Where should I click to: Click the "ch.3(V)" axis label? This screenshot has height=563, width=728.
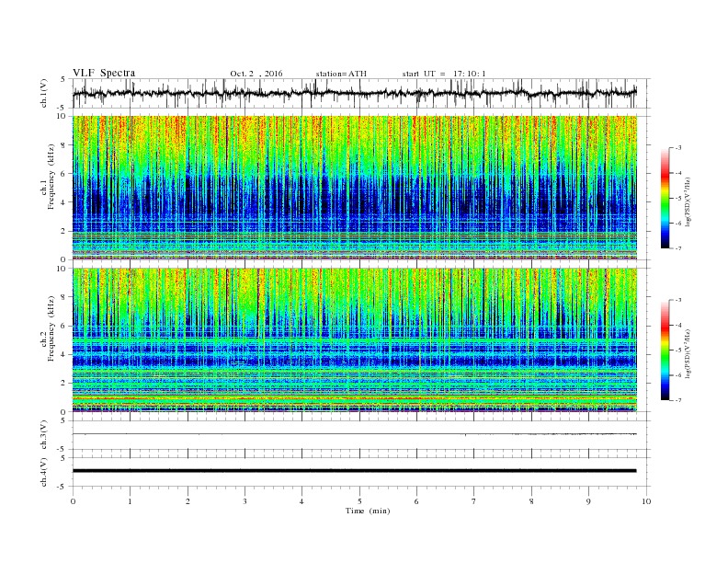coord(44,435)
